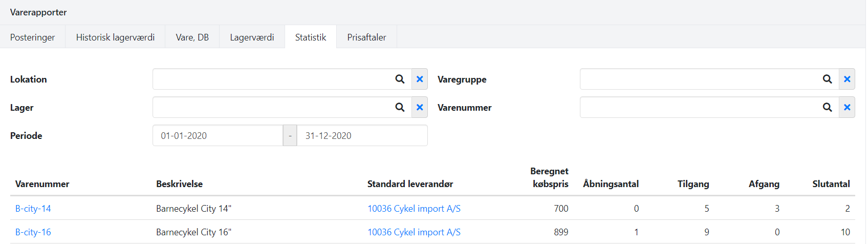Sort by Afgang column header
Screen dimensions: 868x244
[x=764, y=184]
